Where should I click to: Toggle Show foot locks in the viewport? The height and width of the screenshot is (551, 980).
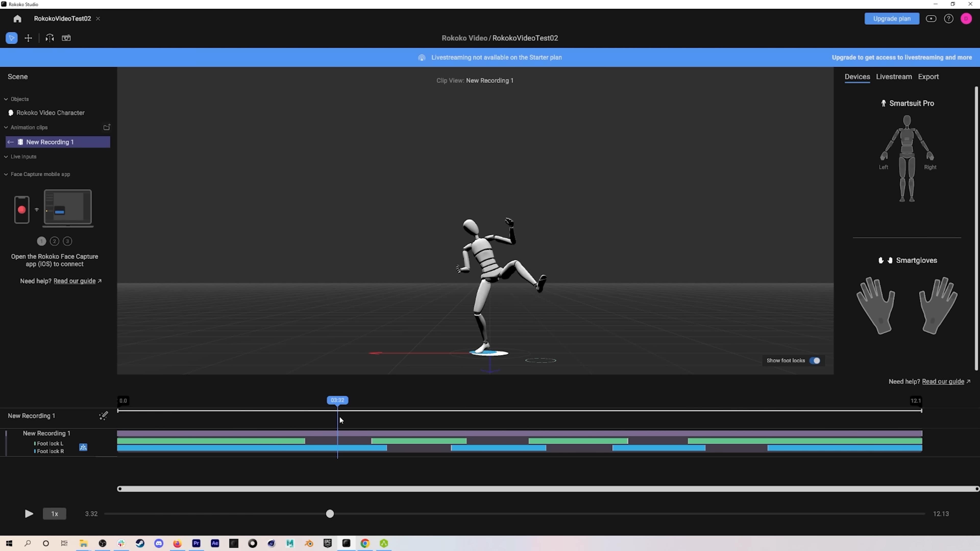[x=815, y=360]
